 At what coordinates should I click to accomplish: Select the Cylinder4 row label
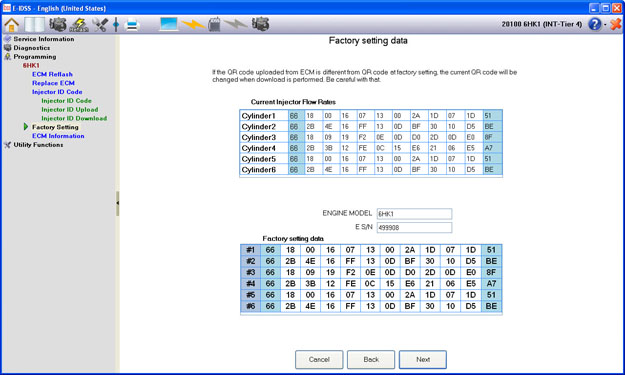pos(264,148)
